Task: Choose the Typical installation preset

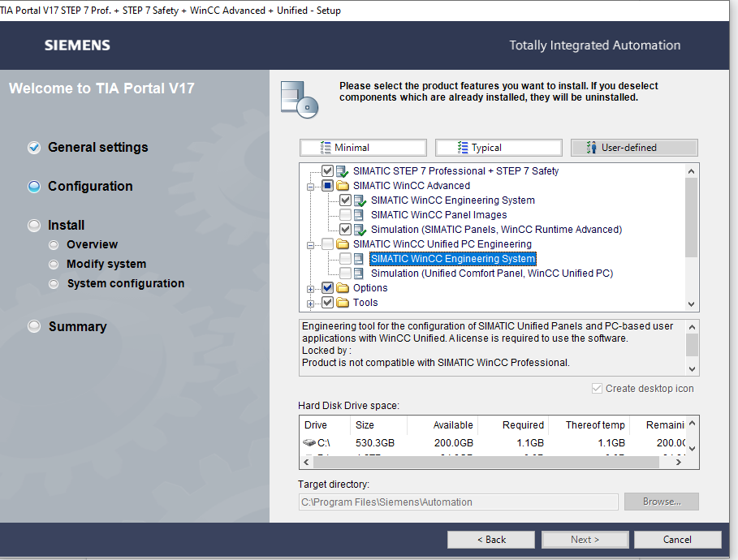Action: click(498, 148)
